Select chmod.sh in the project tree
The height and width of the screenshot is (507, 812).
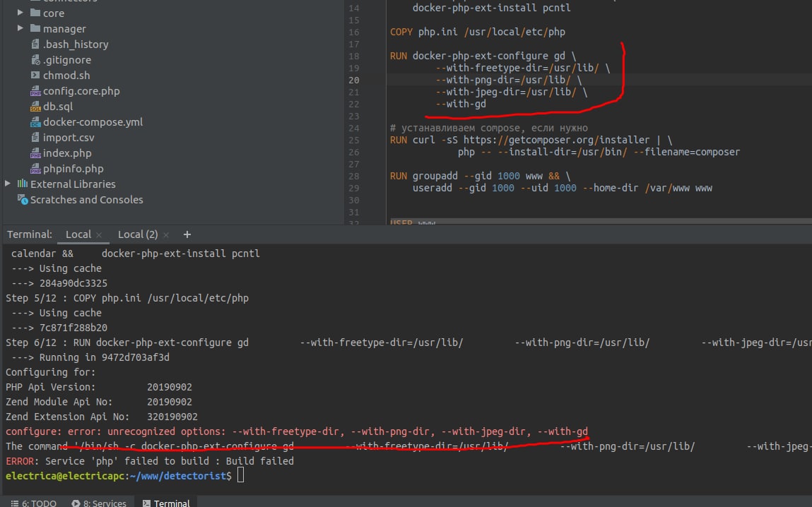[66, 76]
